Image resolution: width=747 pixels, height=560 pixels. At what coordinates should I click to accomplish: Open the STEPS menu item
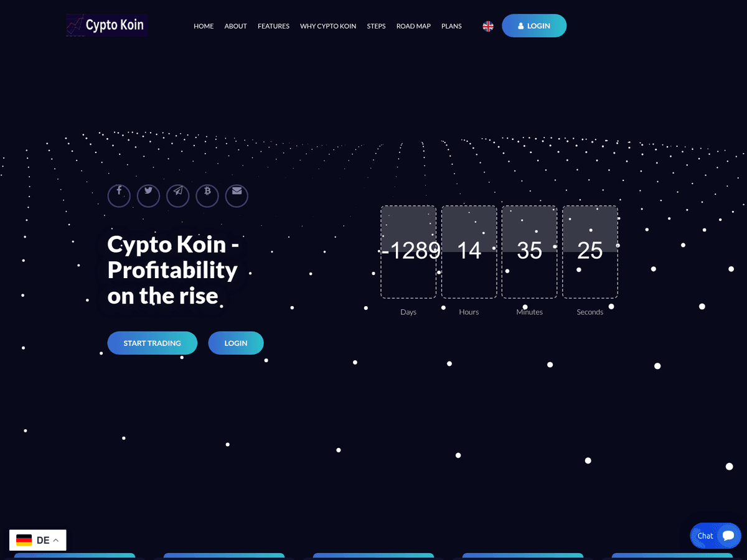376,26
